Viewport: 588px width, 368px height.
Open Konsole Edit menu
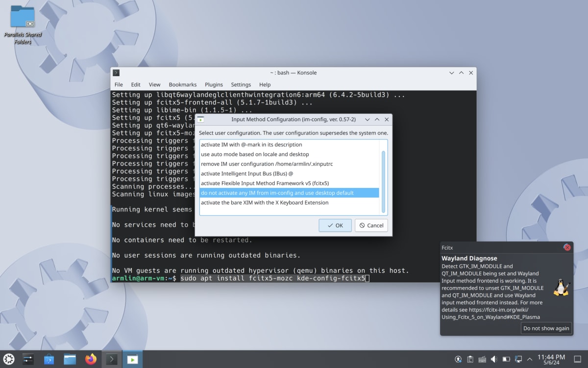(136, 84)
